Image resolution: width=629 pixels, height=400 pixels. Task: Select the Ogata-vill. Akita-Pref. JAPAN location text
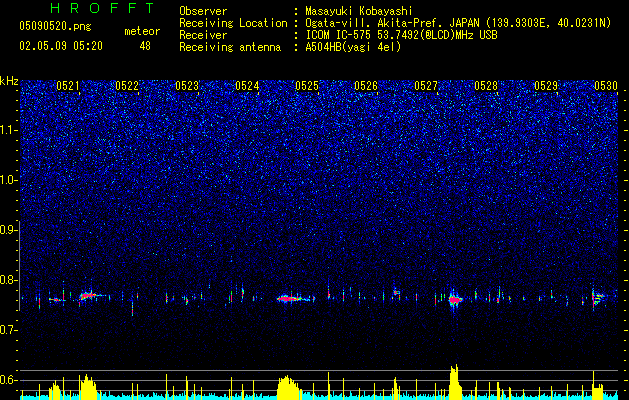[x=458, y=23]
